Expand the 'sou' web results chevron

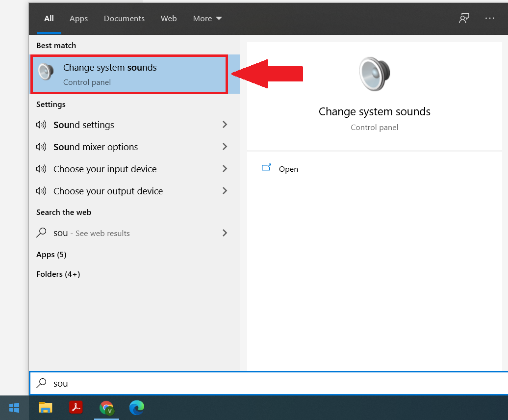click(x=225, y=233)
